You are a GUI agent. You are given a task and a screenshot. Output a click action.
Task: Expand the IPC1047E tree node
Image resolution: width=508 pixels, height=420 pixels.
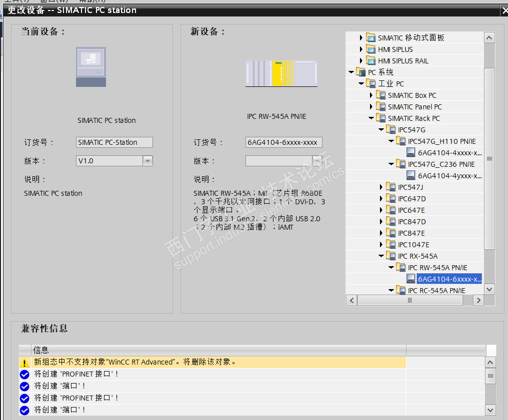pyautogui.click(x=381, y=244)
